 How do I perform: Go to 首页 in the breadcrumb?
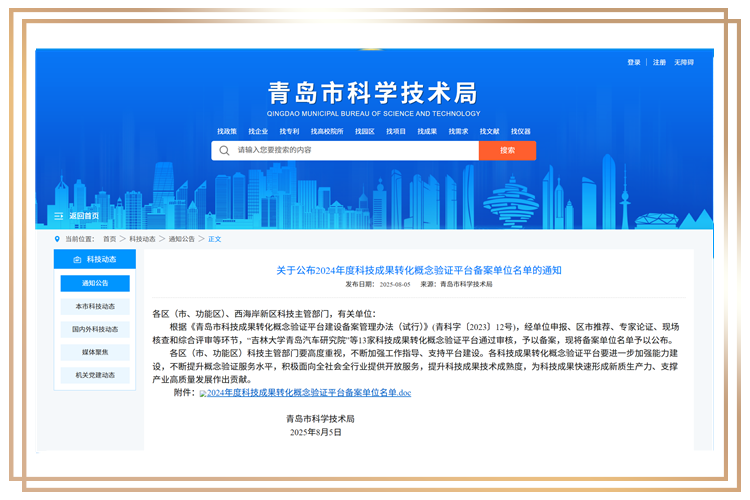pyautogui.click(x=110, y=239)
